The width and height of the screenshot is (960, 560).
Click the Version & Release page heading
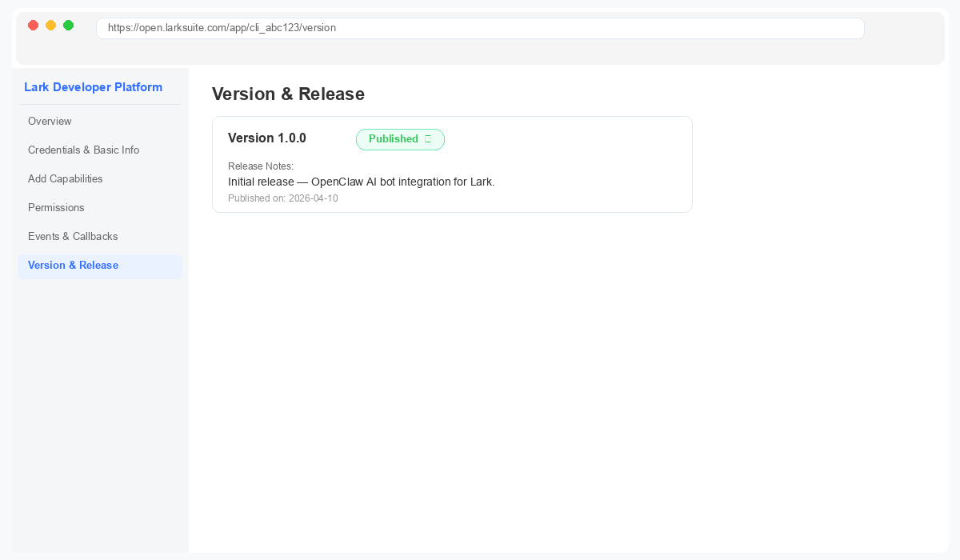288,94
